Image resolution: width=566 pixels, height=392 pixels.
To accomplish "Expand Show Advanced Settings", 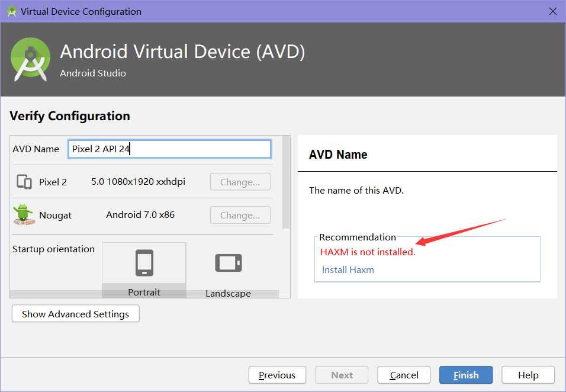I will 75,314.
